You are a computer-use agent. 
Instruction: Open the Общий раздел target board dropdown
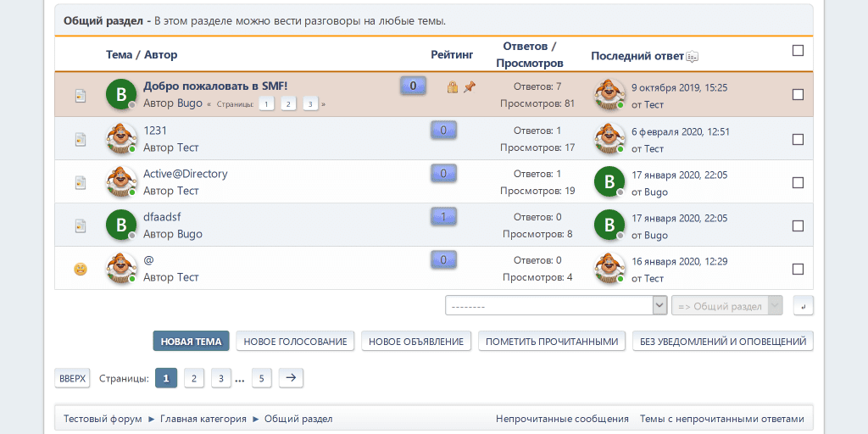(726, 305)
